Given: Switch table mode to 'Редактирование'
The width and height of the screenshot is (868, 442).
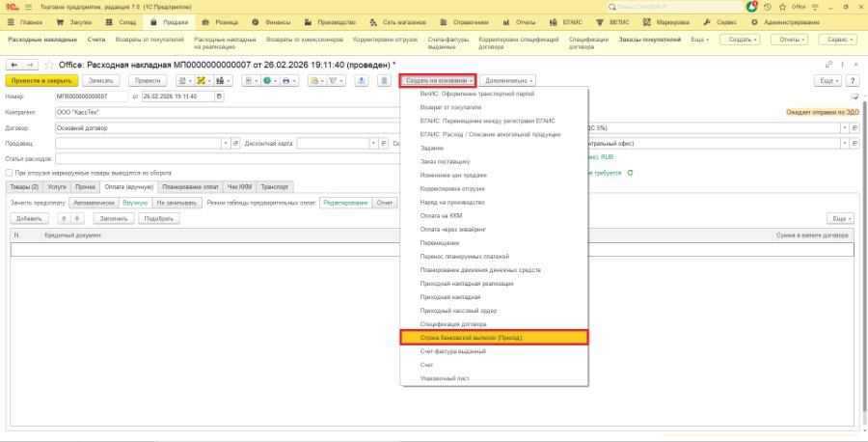Looking at the screenshot, I should click(345, 203).
